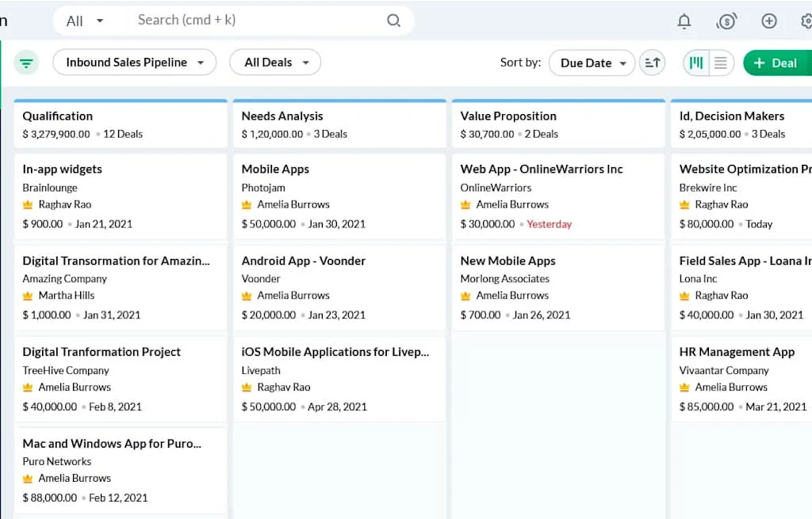Switch to list view
This screenshot has width=812, height=519.
pos(720,63)
